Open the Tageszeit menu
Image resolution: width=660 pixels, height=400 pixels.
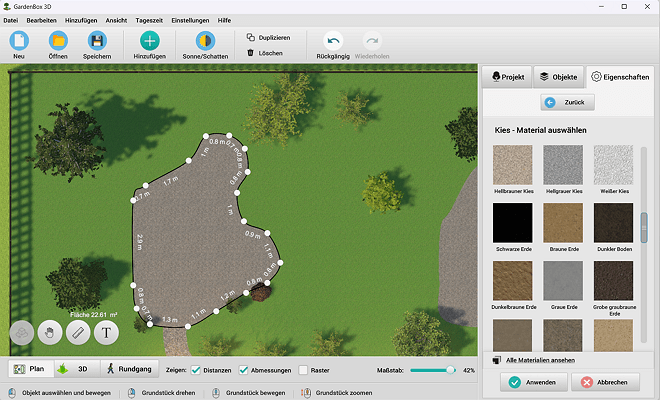[149, 20]
